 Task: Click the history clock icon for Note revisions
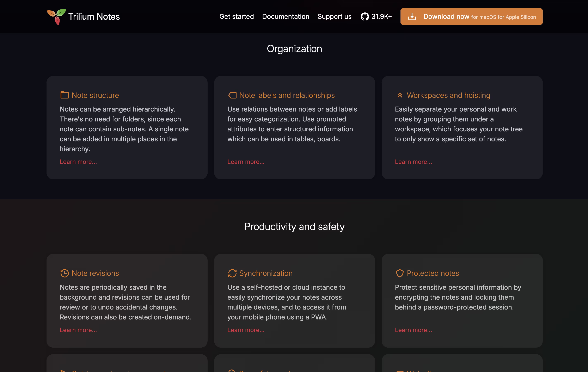tap(65, 273)
